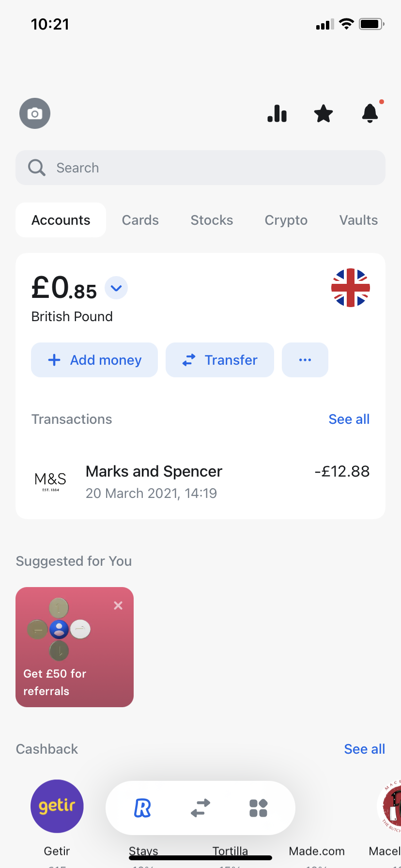See all cashback offers

[x=364, y=749]
